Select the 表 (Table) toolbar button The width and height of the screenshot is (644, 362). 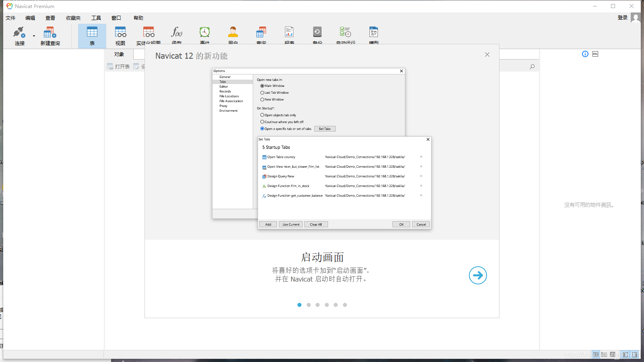[x=92, y=35]
